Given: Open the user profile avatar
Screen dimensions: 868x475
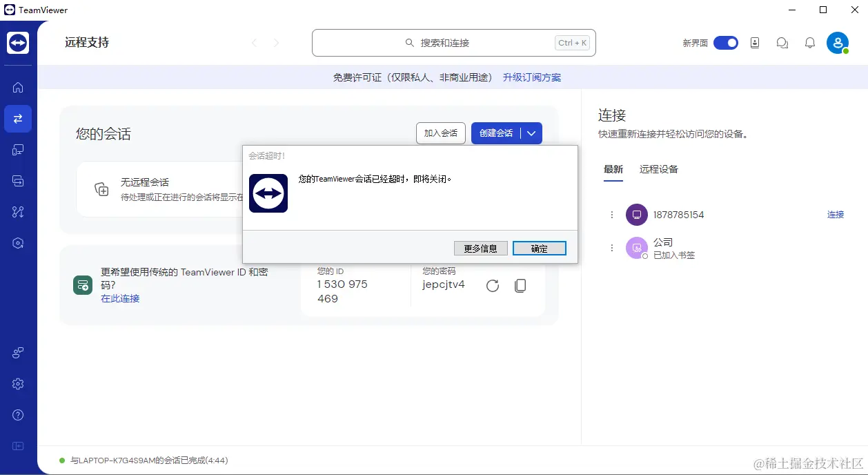Looking at the screenshot, I should (x=838, y=43).
